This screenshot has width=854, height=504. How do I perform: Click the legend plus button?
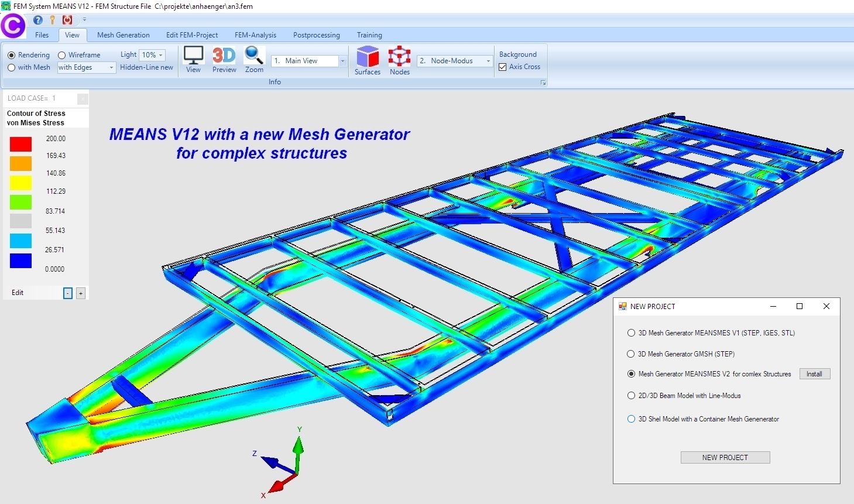(81, 293)
